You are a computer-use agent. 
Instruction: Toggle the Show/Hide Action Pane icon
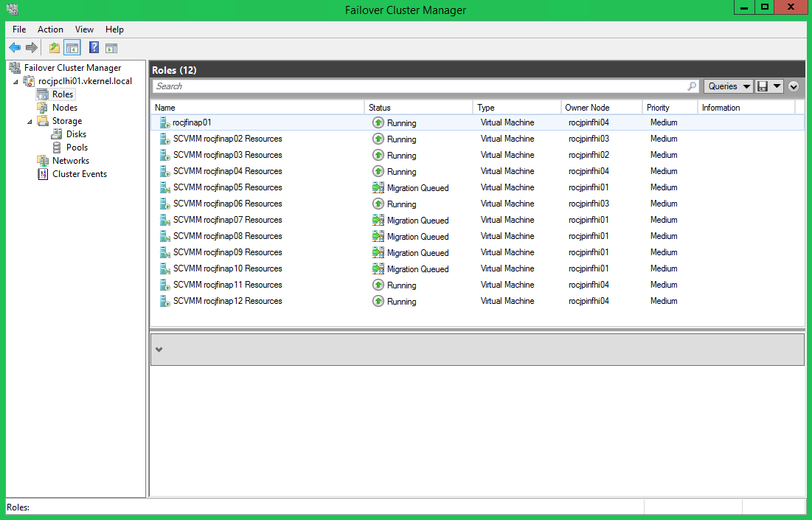tap(111, 48)
